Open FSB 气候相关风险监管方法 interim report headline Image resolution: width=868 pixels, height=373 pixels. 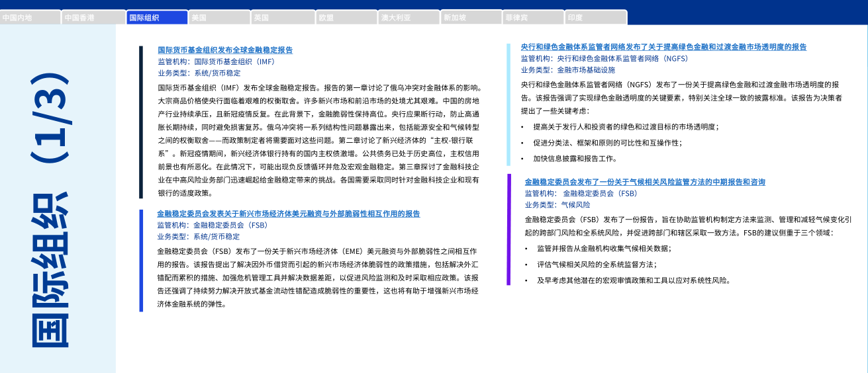point(645,182)
